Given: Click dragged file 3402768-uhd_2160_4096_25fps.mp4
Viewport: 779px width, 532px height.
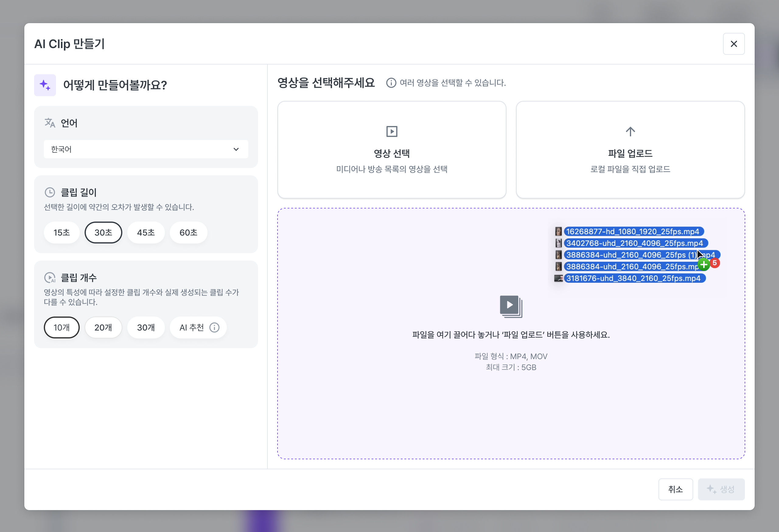Looking at the screenshot, I should [636, 243].
